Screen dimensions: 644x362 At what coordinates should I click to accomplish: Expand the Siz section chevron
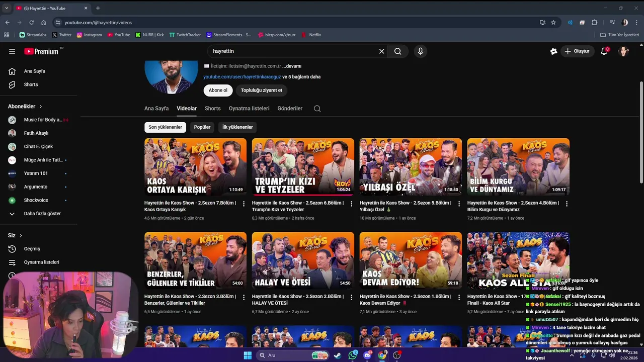[x=21, y=236]
